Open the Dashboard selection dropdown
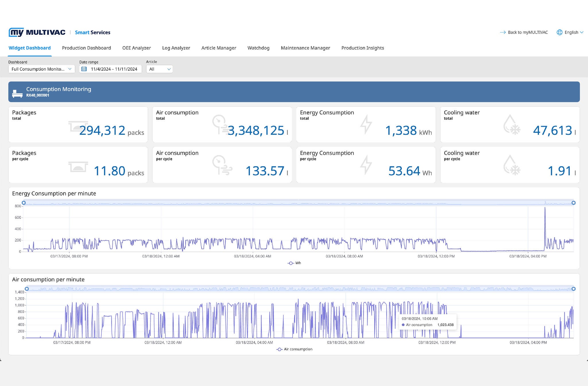 click(42, 69)
